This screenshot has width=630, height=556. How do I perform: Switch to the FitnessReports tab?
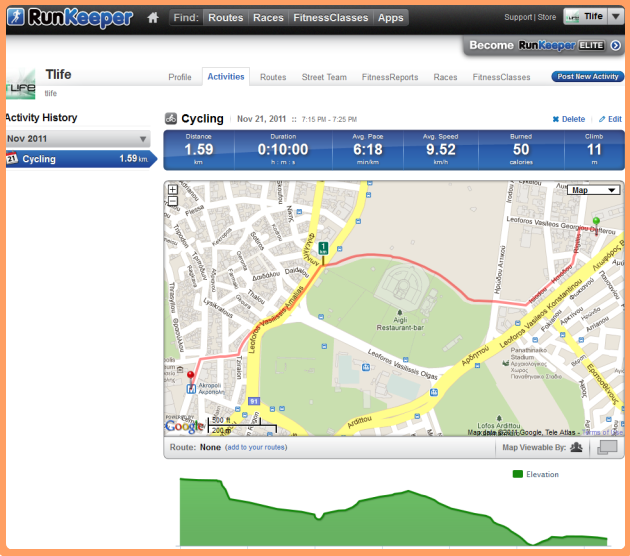pyautogui.click(x=390, y=77)
